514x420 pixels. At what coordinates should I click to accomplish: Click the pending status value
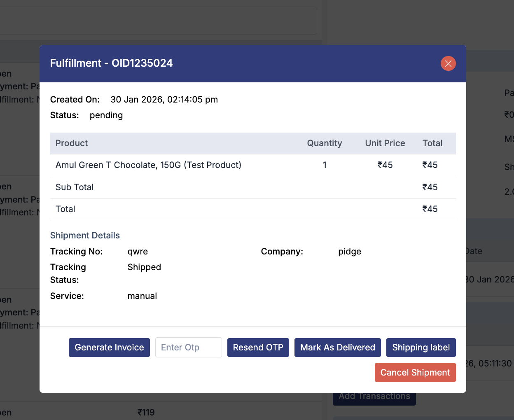[x=106, y=115]
